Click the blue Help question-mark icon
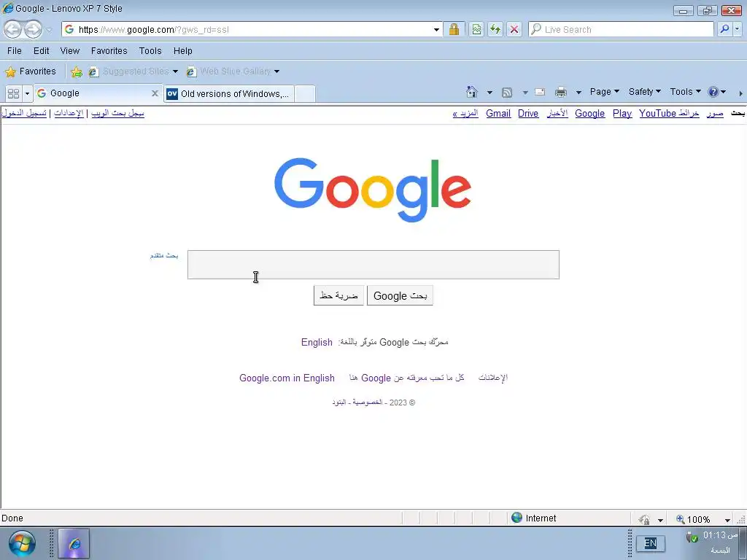 click(x=713, y=92)
